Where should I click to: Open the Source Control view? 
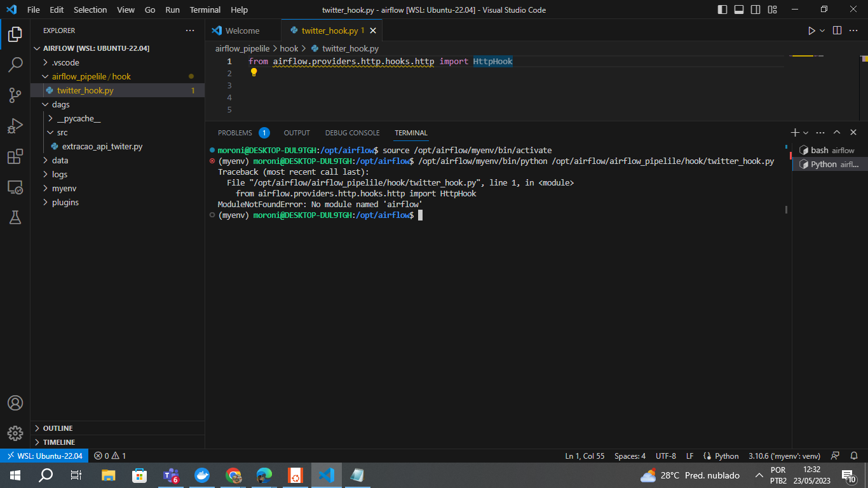(15, 95)
